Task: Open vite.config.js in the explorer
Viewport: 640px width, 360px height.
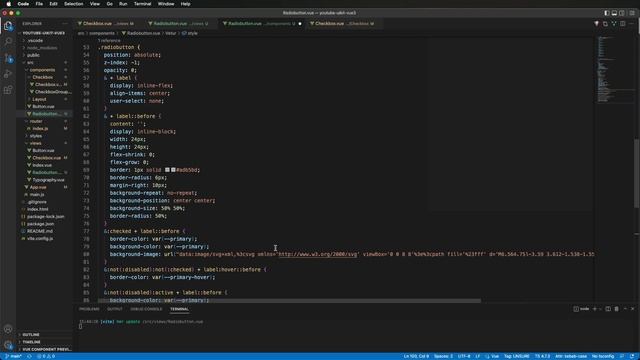Action: pos(40,239)
